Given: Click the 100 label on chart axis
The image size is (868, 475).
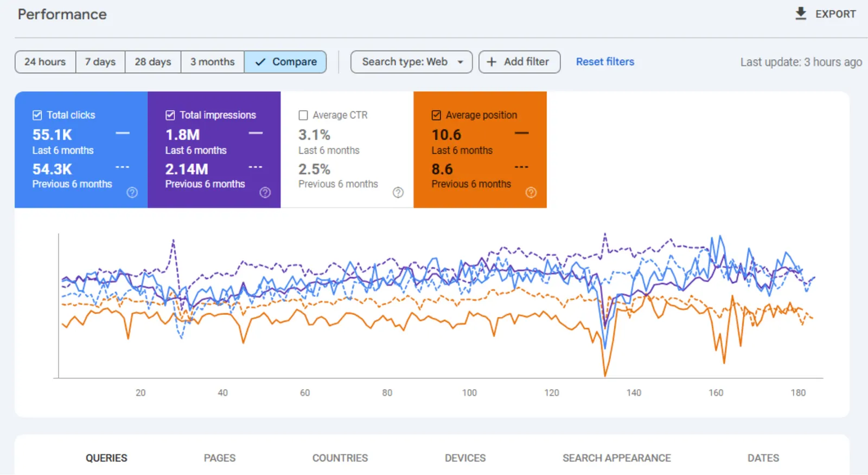Looking at the screenshot, I should click(469, 392).
